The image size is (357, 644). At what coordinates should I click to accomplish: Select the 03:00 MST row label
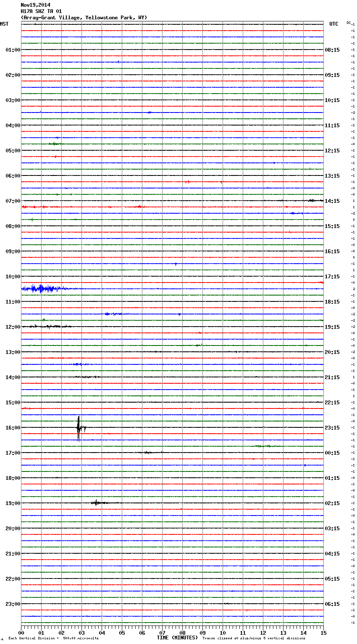click(13, 100)
